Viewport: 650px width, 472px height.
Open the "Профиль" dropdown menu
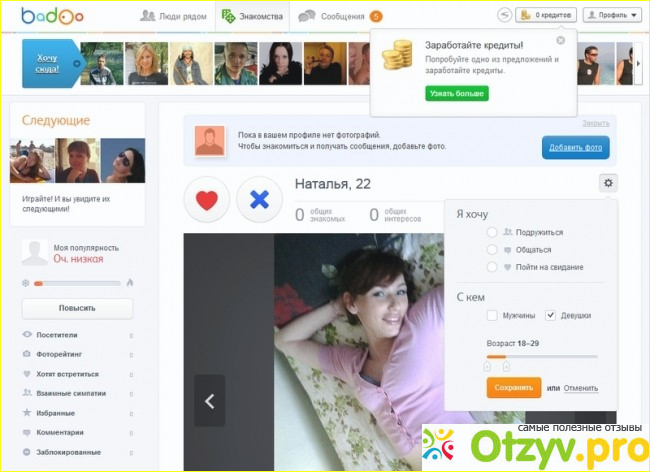click(x=612, y=15)
